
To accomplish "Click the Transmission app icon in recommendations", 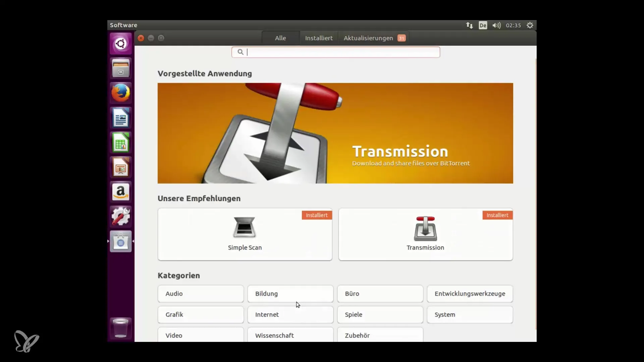I will point(425,229).
